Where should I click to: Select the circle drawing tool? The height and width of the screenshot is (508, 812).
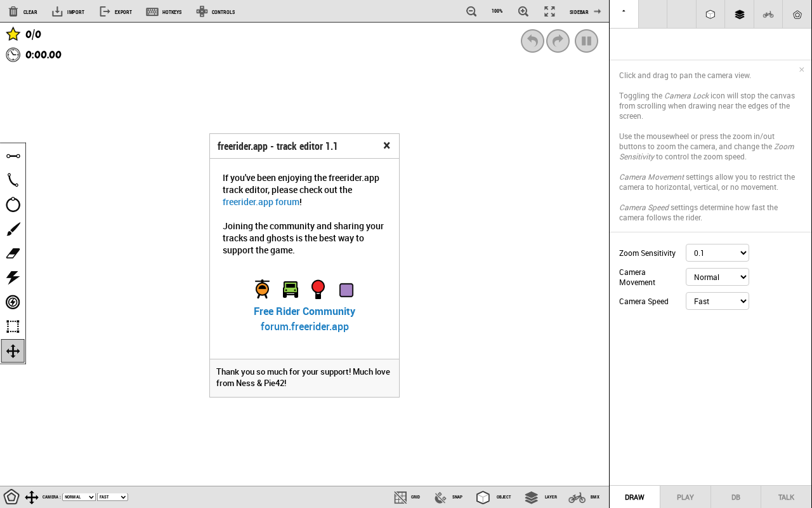point(13,204)
